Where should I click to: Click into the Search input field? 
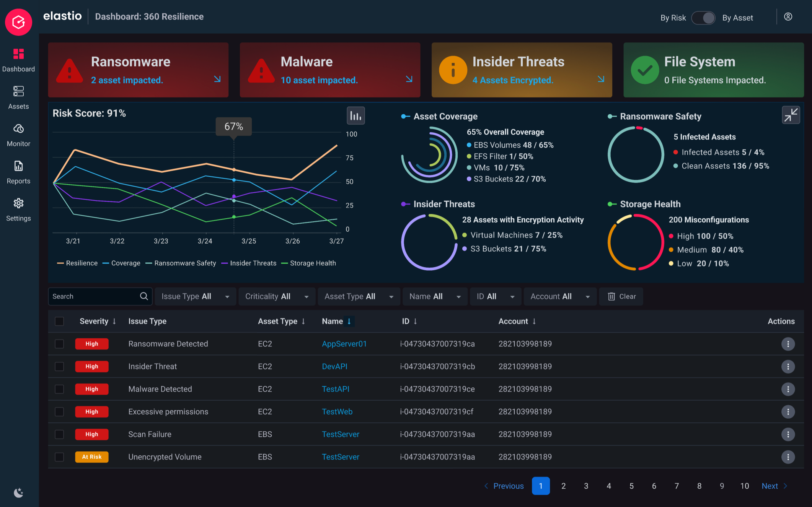pos(95,296)
